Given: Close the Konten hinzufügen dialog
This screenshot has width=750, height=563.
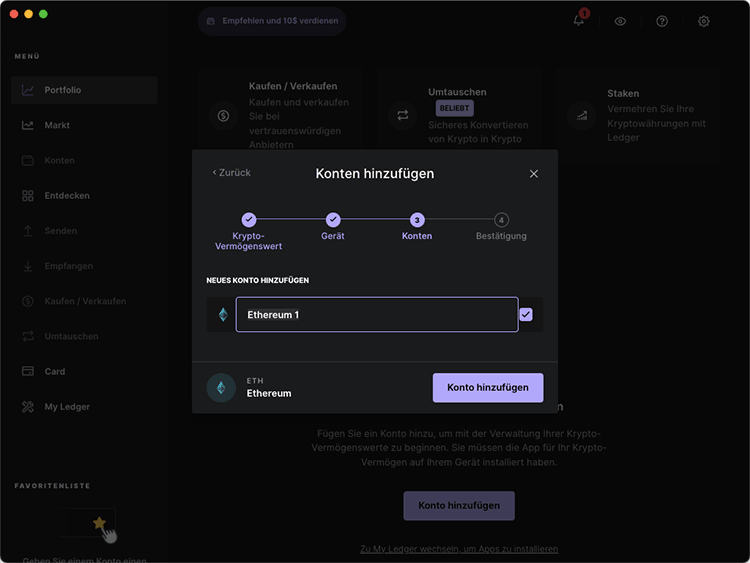Looking at the screenshot, I should [534, 174].
